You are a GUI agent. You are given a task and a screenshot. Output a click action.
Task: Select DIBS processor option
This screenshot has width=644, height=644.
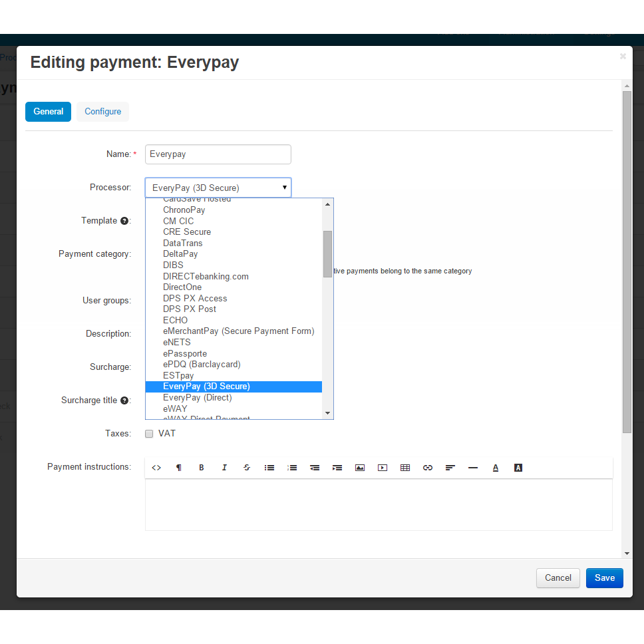click(234, 265)
